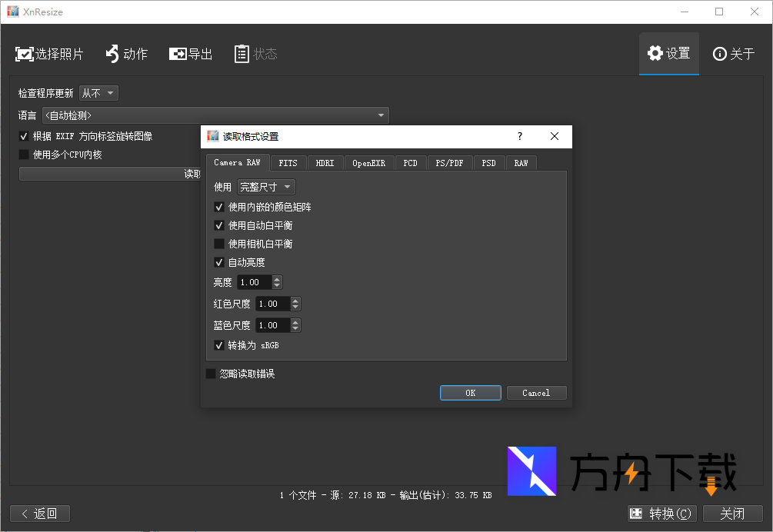Image resolution: width=773 pixels, height=532 pixels.
Task: Uncheck 使用内嵌的颜色矩阵 option
Action: tap(219, 206)
